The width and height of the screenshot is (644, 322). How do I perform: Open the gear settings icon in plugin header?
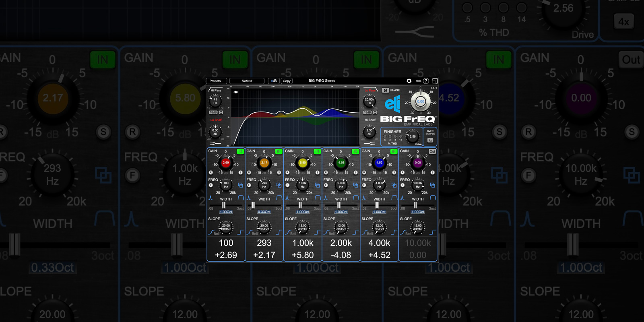409,81
